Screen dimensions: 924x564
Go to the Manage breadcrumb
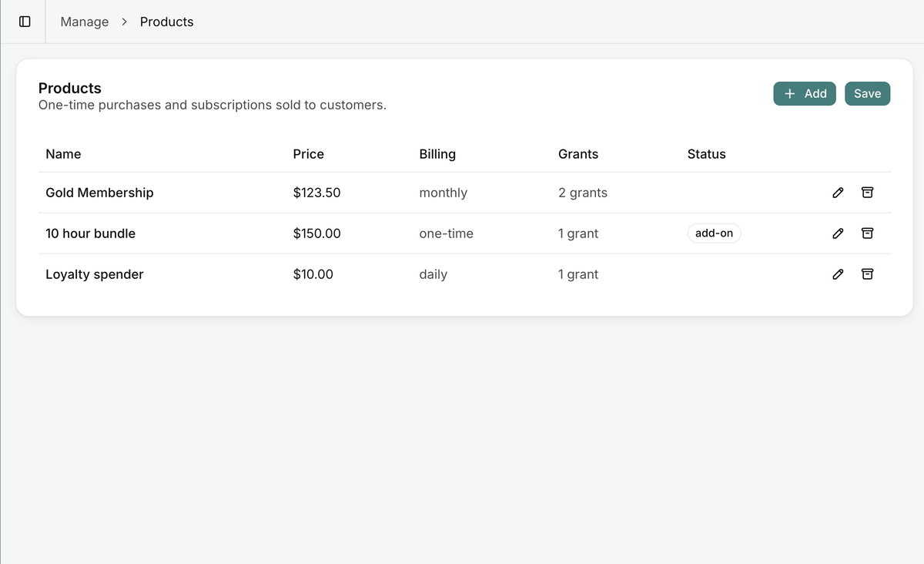point(85,22)
